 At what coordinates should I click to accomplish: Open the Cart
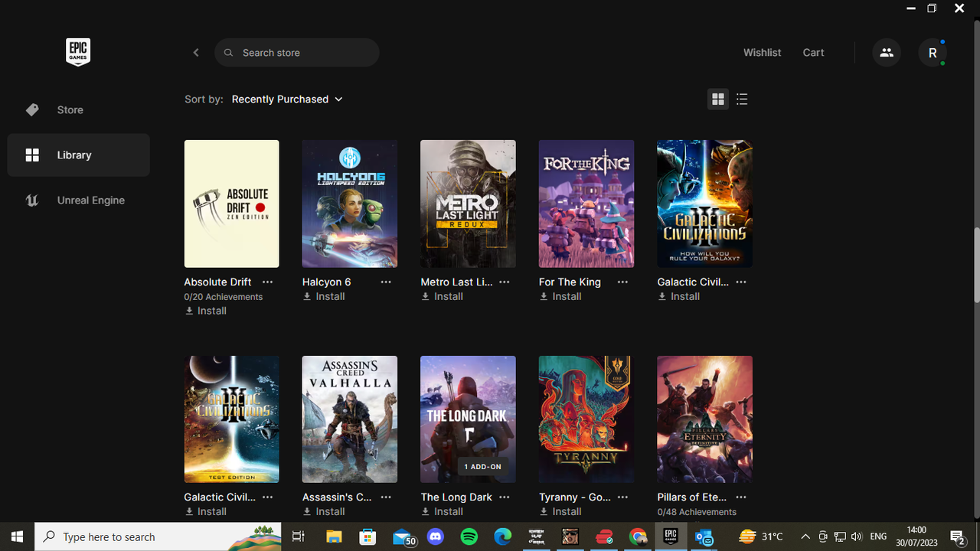[x=813, y=53]
